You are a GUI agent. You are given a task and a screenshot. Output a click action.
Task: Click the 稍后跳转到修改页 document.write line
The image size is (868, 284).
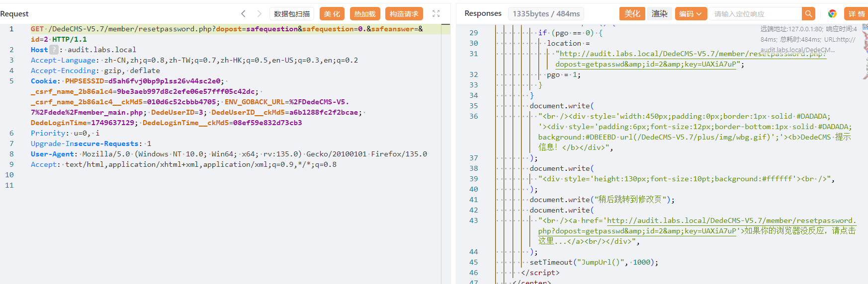(x=602, y=200)
